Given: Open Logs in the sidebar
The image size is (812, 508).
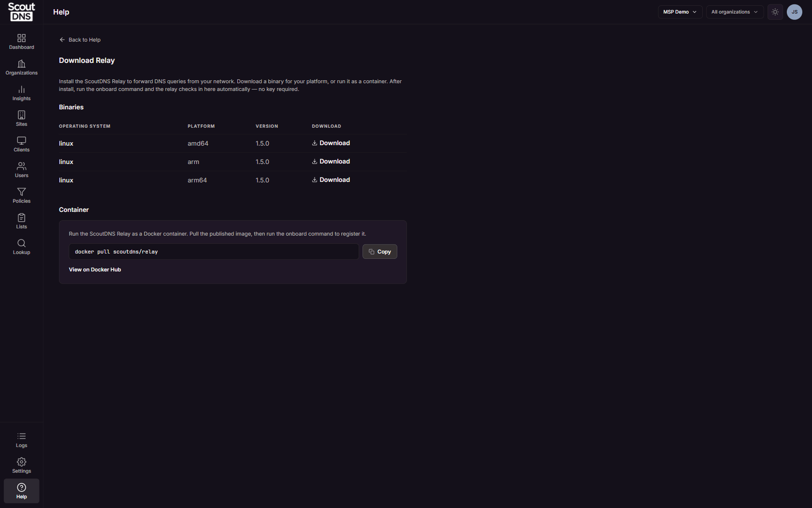Looking at the screenshot, I should (x=21, y=440).
